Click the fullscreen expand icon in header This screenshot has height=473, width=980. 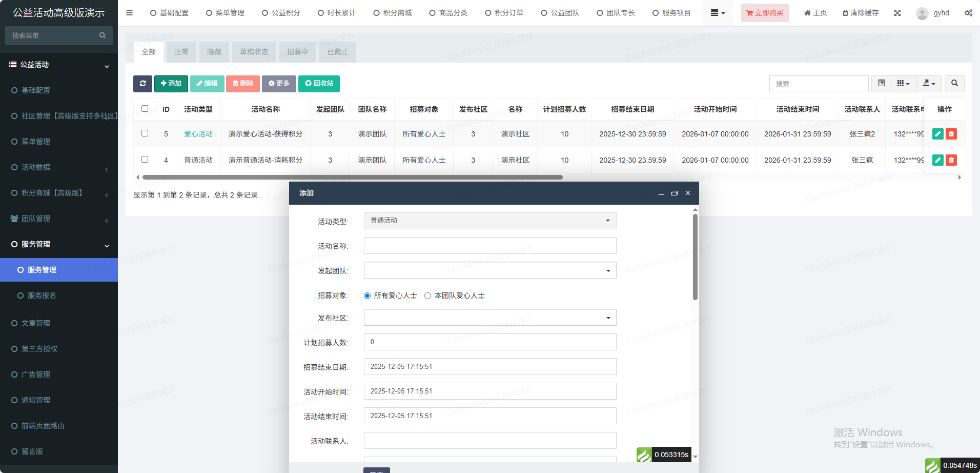897,13
